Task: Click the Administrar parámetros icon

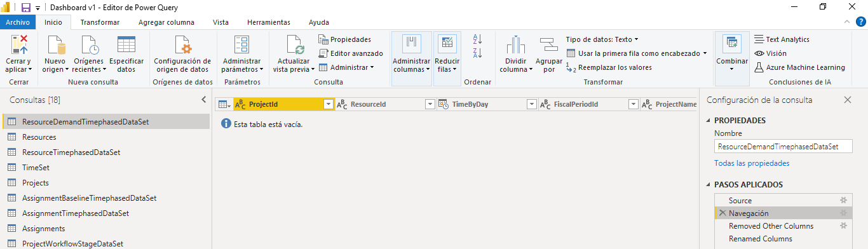Action: pyautogui.click(x=241, y=44)
